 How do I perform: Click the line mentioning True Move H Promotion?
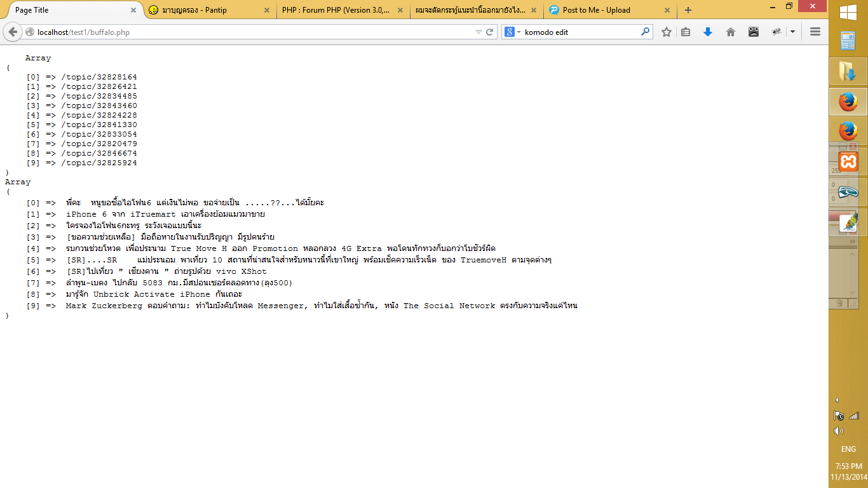[281, 248]
